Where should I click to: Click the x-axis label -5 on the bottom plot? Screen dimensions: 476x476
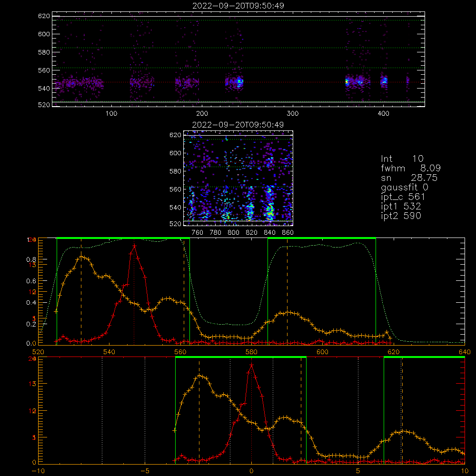point(145,471)
